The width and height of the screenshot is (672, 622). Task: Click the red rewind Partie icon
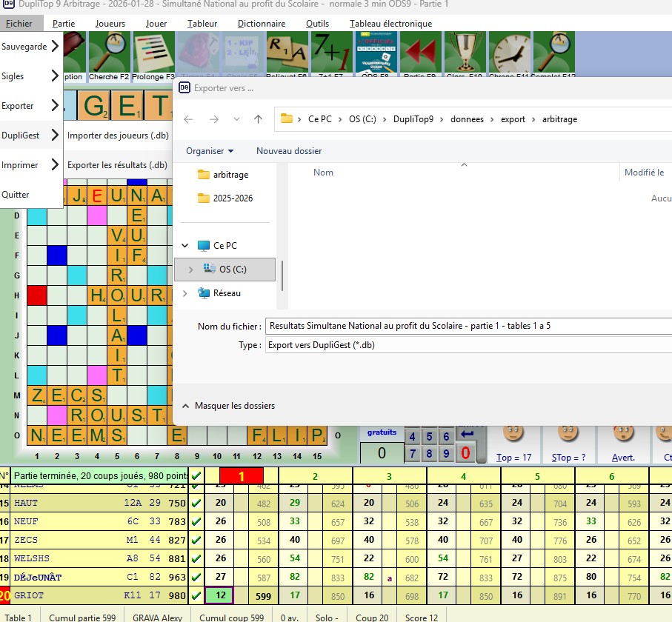click(420, 52)
